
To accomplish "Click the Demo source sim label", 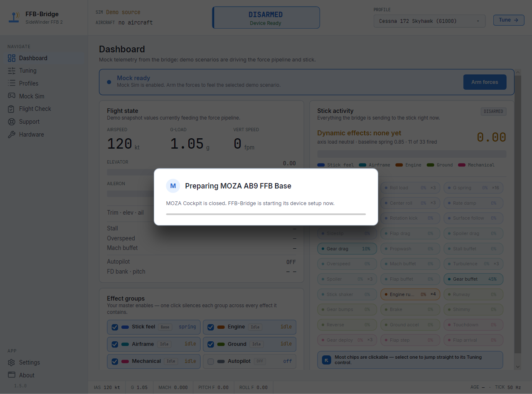I will [x=123, y=12].
